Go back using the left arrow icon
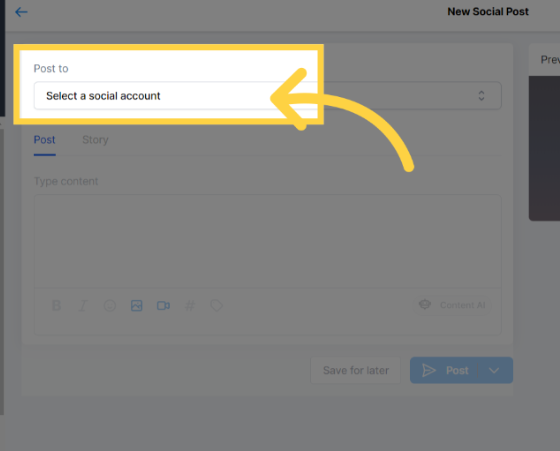Image resolution: width=560 pixels, height=451 pixels. 21,12
